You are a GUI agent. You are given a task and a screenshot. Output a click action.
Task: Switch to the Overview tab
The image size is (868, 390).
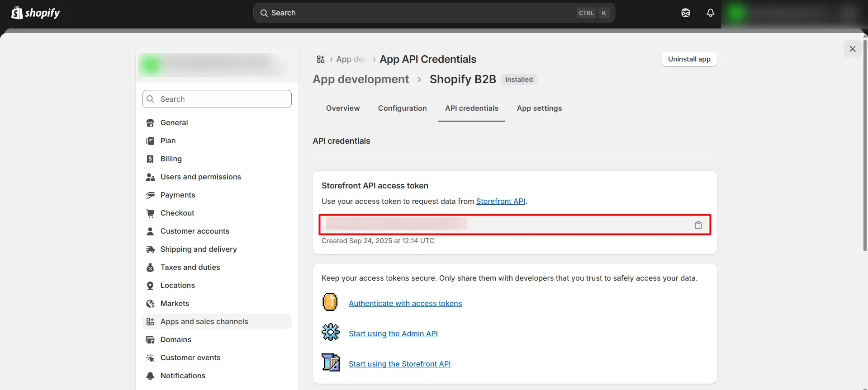tap(343, 108)
